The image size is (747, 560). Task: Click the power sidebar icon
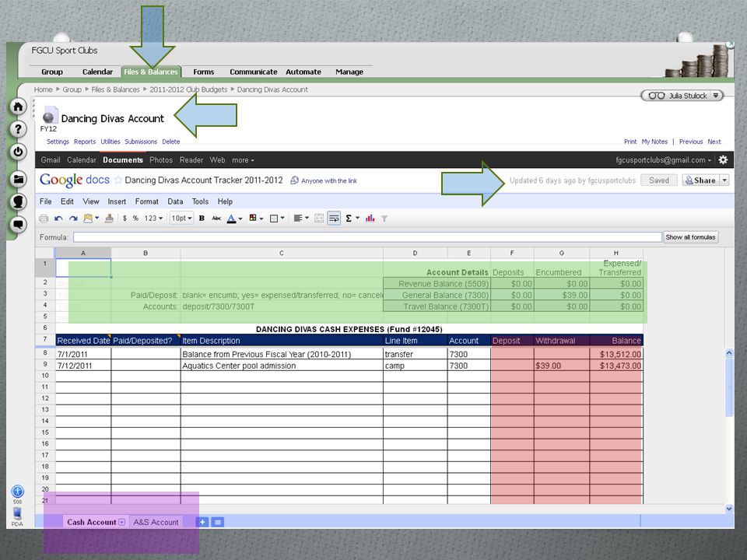(18, 152)
